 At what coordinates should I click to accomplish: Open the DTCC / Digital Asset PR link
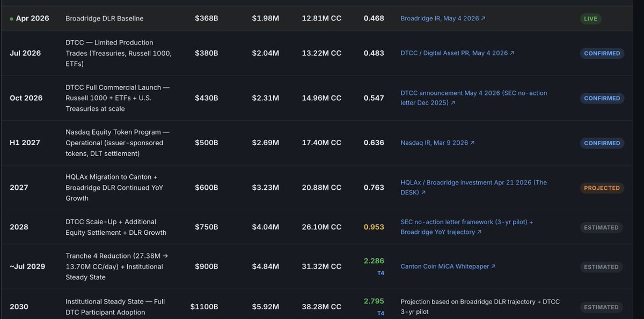457,53
